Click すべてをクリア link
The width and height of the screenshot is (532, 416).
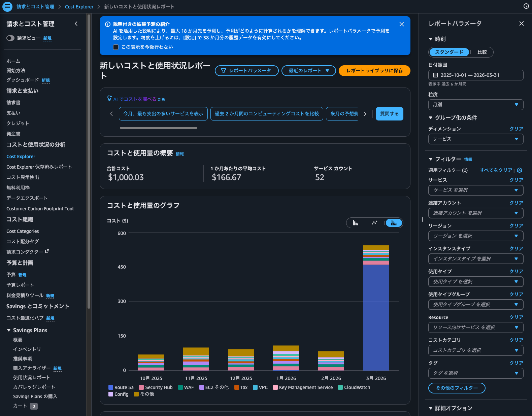[x=496, y=170]
